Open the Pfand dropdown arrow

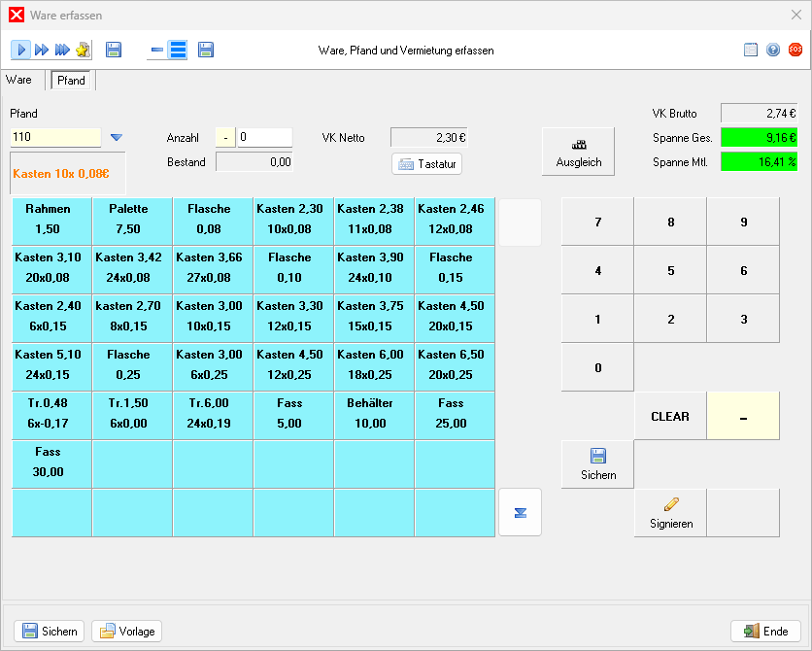click(x=117, y=138)
